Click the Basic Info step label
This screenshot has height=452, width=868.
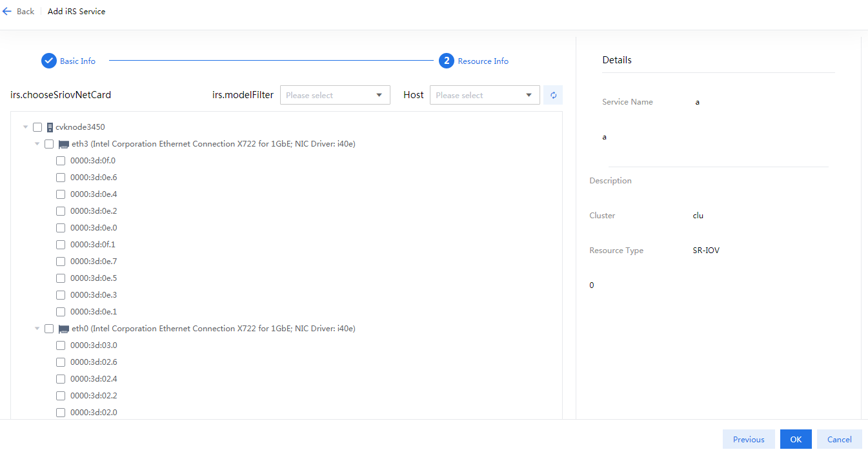click(x=77, y=61)
